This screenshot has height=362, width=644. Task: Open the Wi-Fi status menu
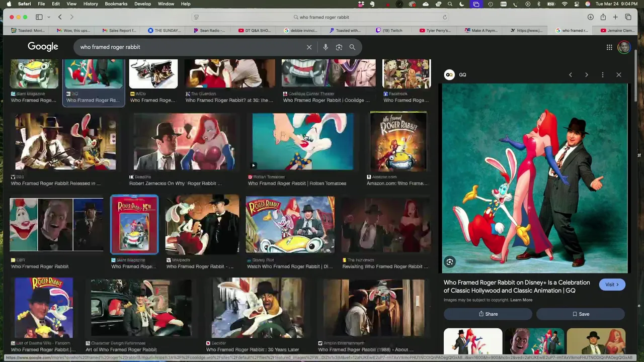pyautogui.click(x=565, y=4)
